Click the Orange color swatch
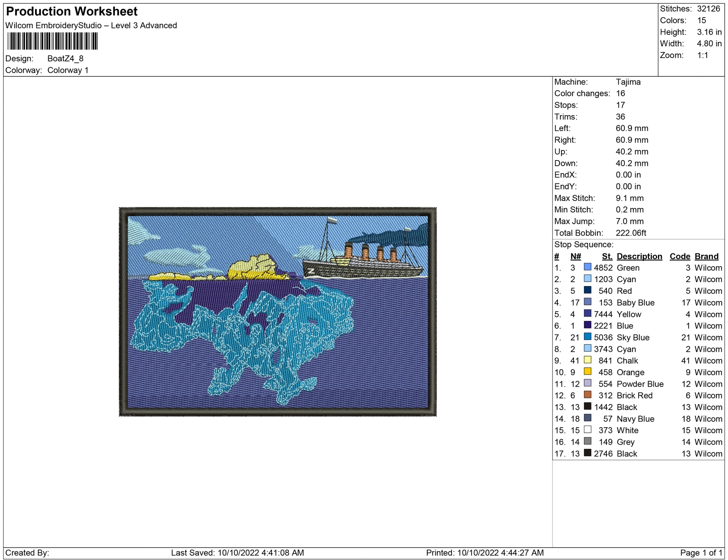Image resolution: width=728 pixels, height=560 pixels. click(x=587, y=371)
